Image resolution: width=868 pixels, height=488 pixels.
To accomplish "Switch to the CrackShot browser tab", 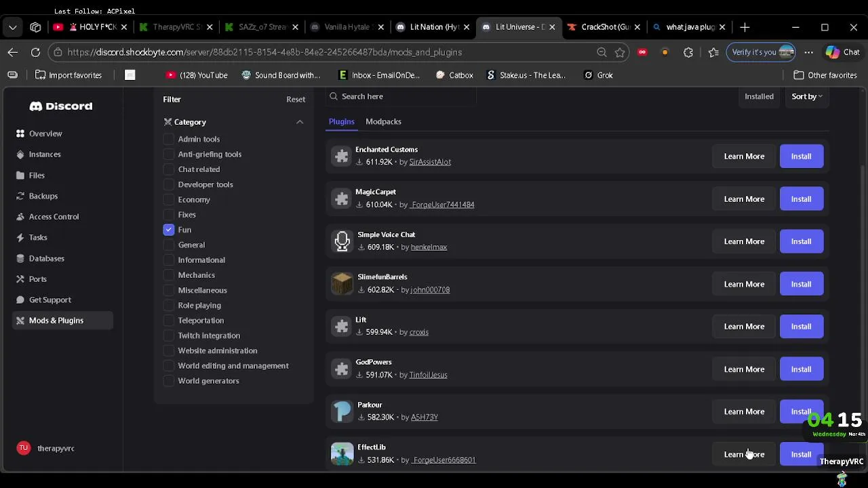I will point(604,27).
